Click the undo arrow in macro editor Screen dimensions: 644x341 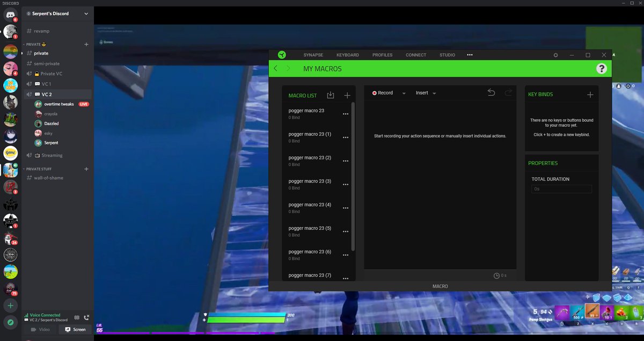coord(491,92)
